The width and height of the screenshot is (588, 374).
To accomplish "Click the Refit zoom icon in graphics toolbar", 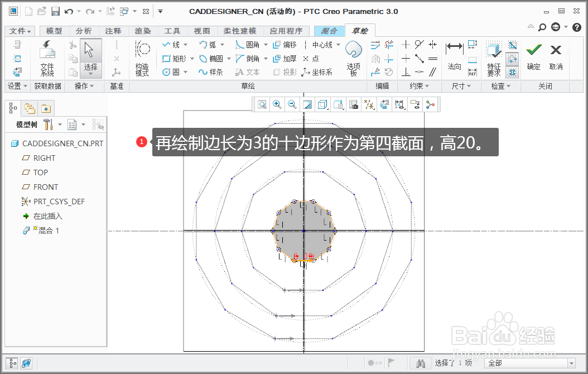I will tap(263, 104).
